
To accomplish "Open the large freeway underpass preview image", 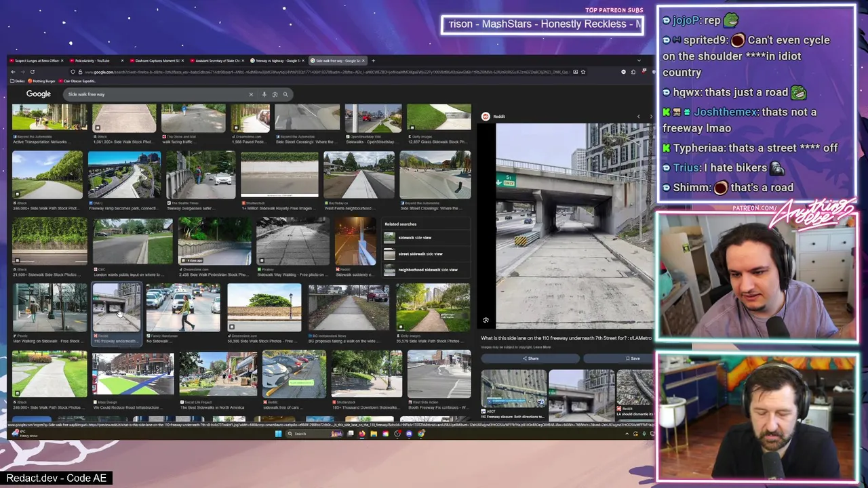I will click(575, 226).
